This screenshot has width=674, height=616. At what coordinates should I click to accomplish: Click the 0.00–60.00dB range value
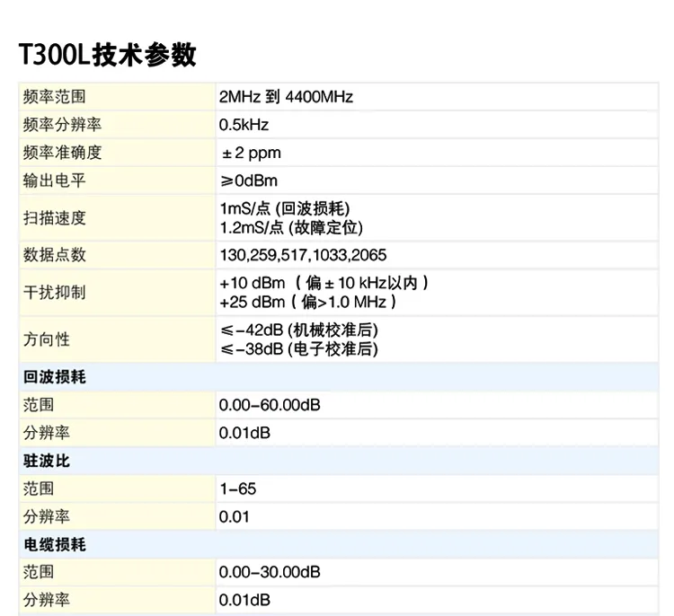pos(270,405)
